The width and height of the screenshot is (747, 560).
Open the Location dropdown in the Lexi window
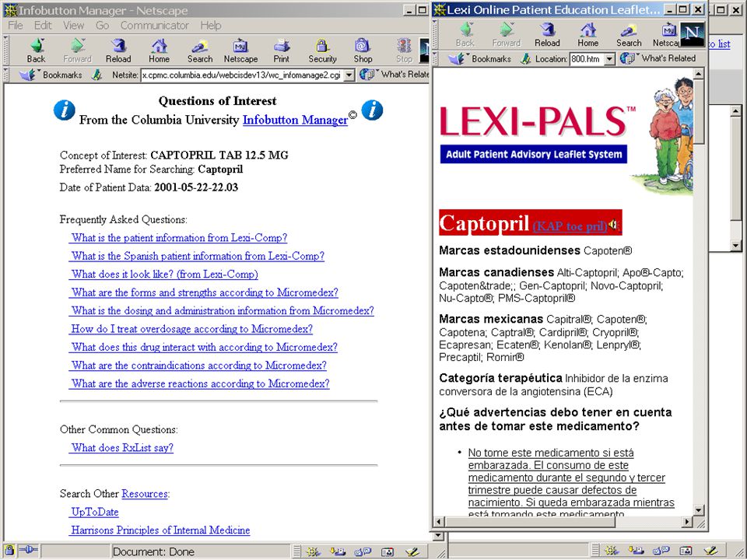tap(609, 59)
